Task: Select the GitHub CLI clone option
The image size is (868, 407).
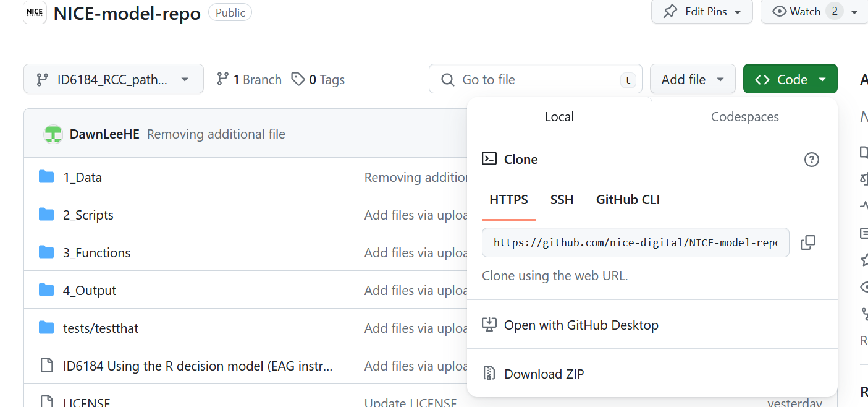Action: pyautogui.click(x=628, y=200)
